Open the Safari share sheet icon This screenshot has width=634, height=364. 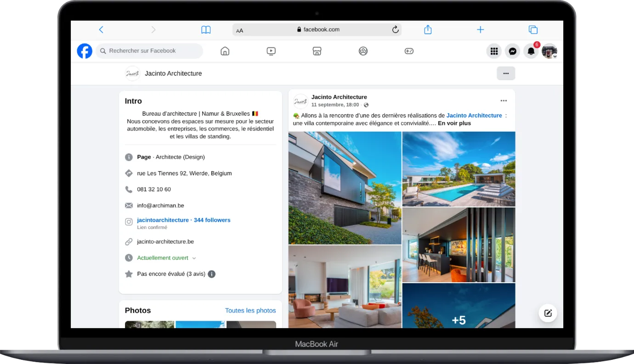(x=428, y=29)
